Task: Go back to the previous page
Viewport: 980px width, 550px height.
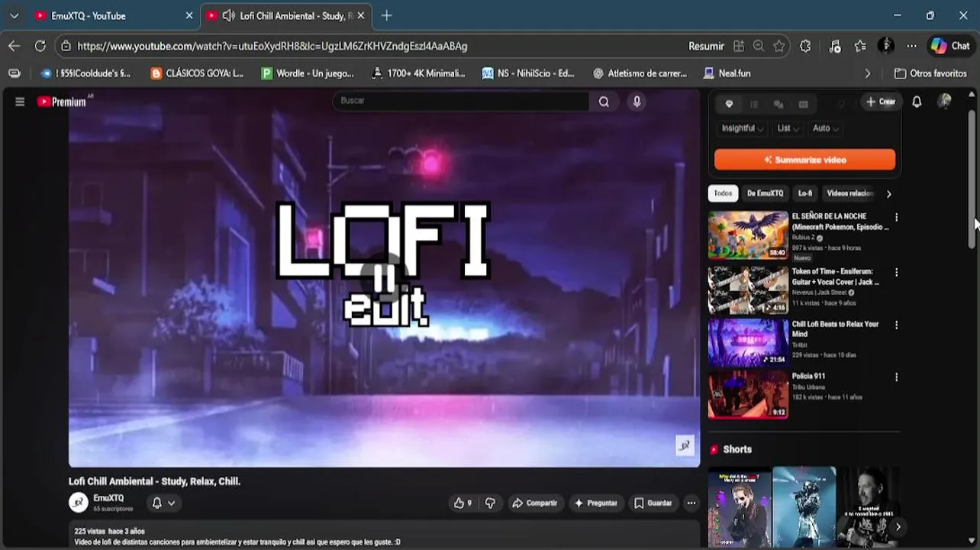Action: (14, 46)
